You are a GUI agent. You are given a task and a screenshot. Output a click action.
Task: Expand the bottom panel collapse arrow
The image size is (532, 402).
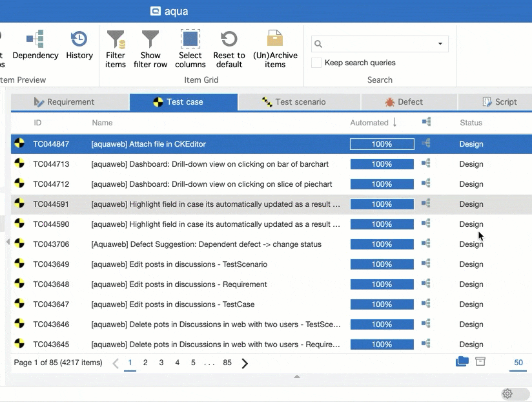[x=297, y=376]
